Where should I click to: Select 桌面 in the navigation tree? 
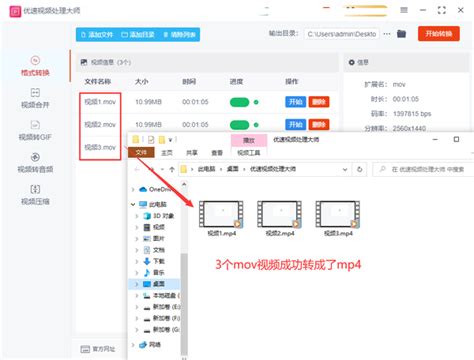tap(154, 284)
